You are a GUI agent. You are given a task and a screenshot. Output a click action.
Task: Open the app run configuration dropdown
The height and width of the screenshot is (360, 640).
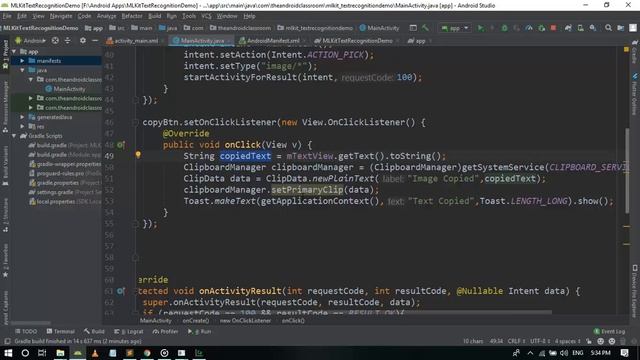[x=455, y=28]
